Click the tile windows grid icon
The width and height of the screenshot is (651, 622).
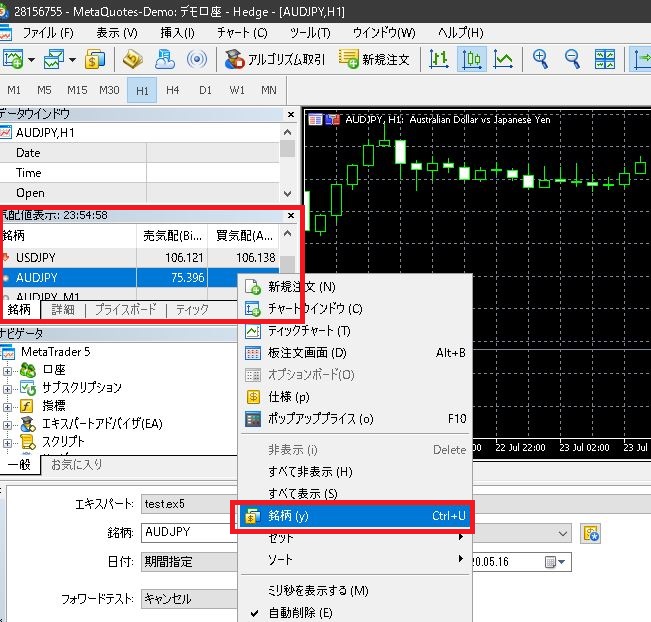point(604,59)
